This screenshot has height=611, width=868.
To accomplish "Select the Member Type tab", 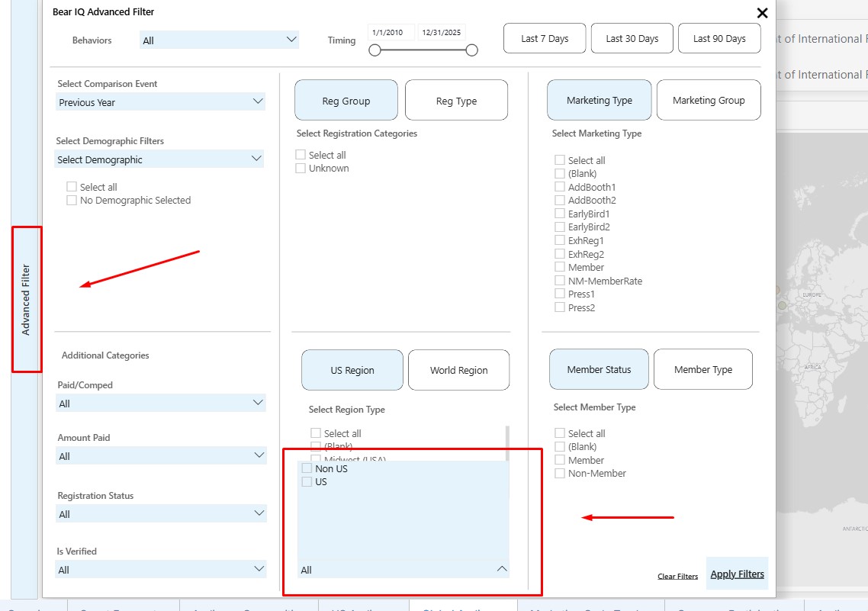I will (702, 370).
